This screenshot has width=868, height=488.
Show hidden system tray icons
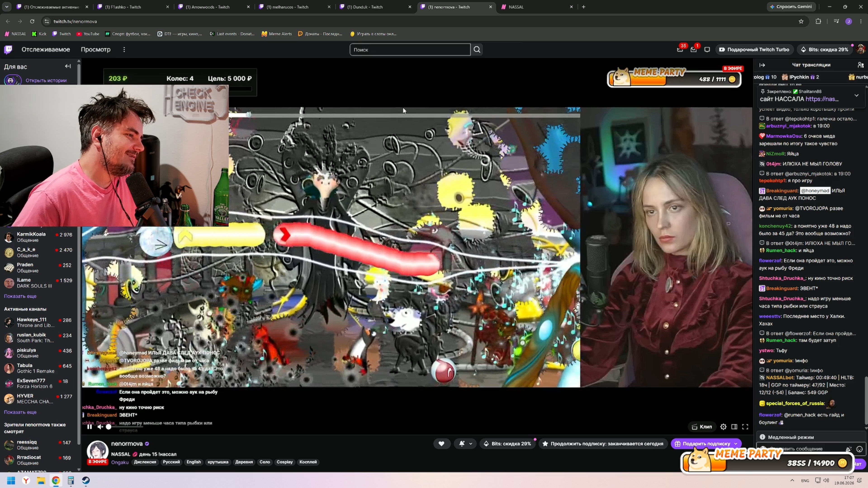point(792,480)
